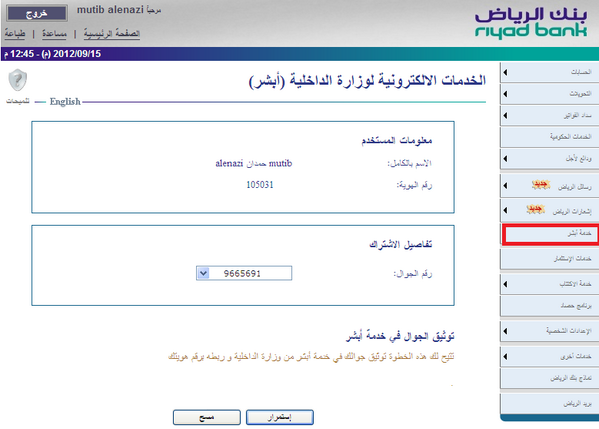Click the خروج (Logout) button
This screenshot has height=429, width=599.
click(37, 13)
